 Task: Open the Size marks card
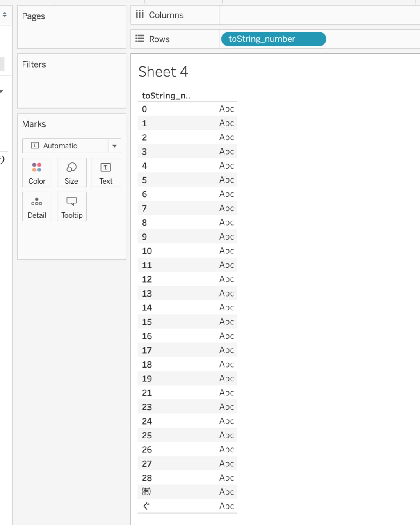[x=71, y=173]
